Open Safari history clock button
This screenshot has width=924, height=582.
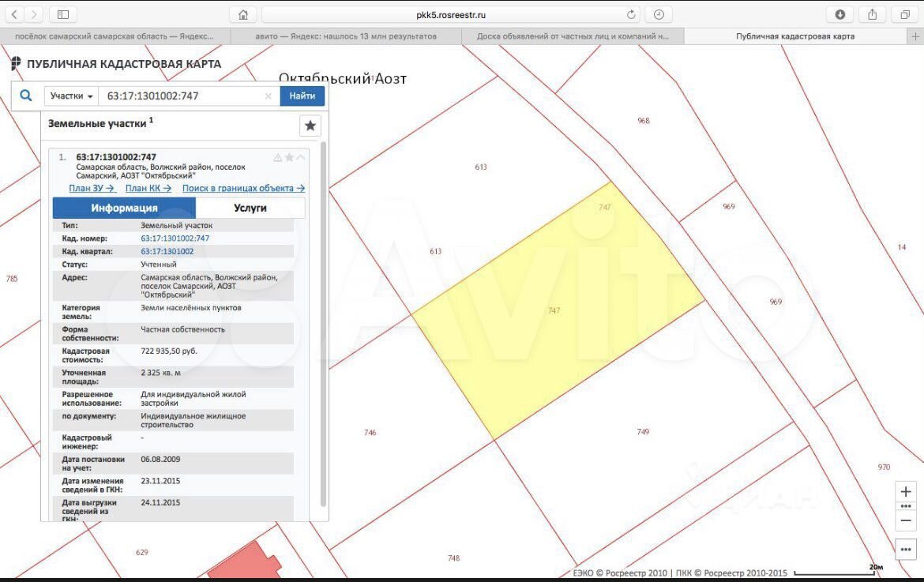pyautogui.click(x=659, y=15)
